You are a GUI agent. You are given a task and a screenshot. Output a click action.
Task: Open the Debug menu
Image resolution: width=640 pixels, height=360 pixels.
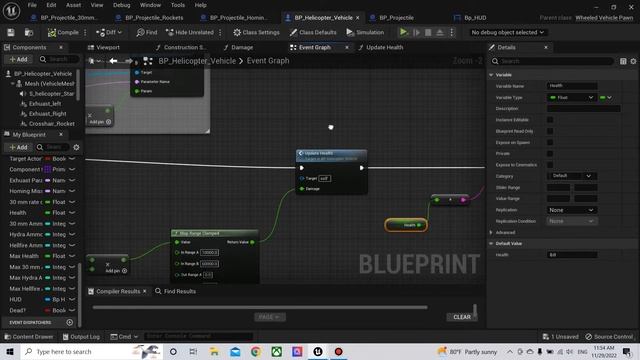(x=122, y=5)
